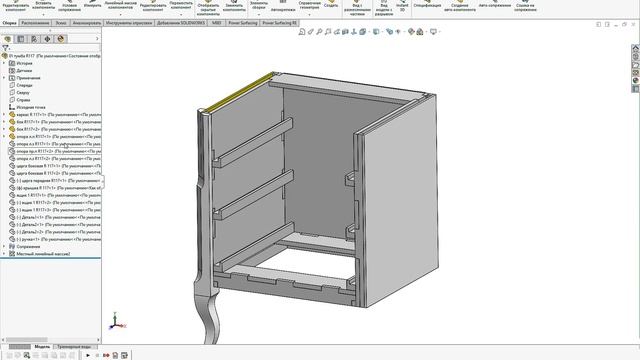
Task: Expand the Примечания tree node
Action: tap(4, 78)
